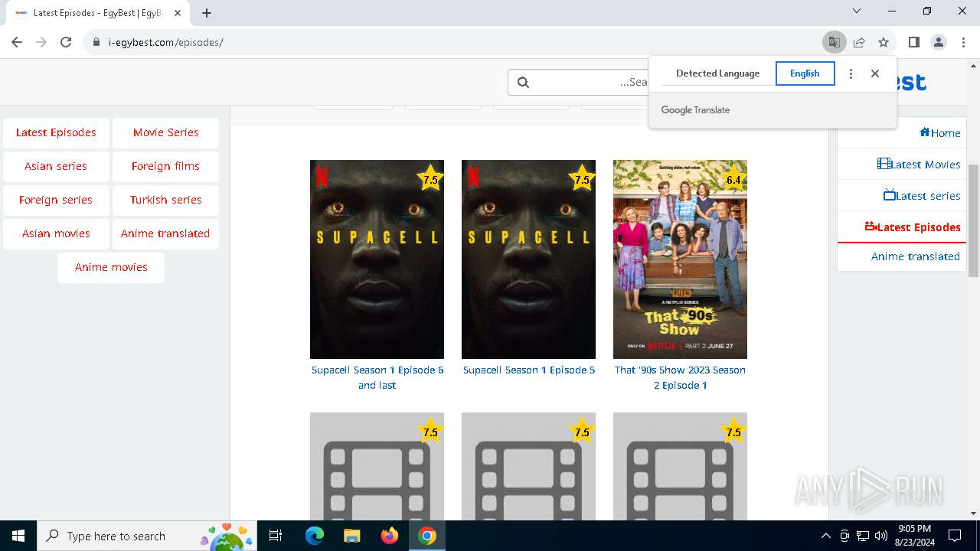The height and width of the screenshot is (551, 980).
Task: Click the network icon in system tray
Action: pos(863,536)
